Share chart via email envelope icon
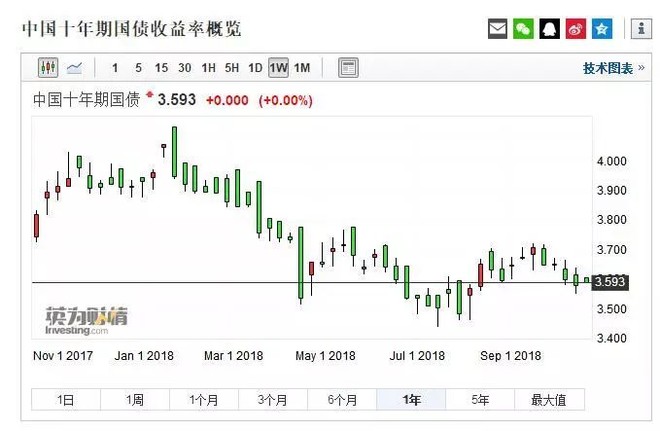The height and width of the screenshot is (431, 660). [497, 29]
